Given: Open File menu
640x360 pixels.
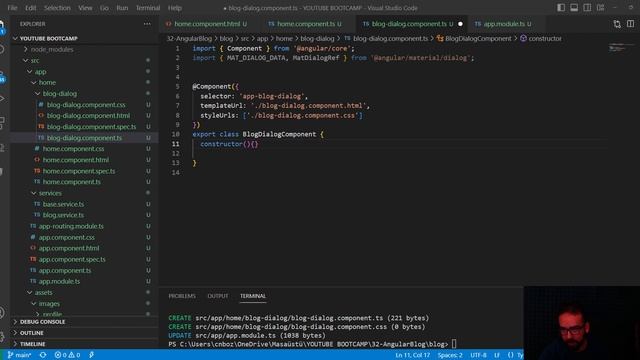Looking at the screenshot, I should 12,8.
